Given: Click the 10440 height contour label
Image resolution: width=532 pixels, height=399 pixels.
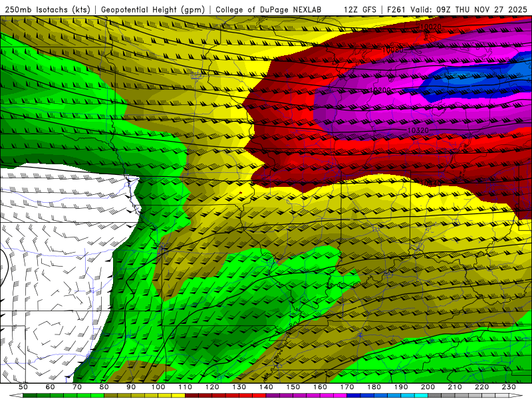Looking at the screenshot, I should pyautogui.click(x=430, y=184).
